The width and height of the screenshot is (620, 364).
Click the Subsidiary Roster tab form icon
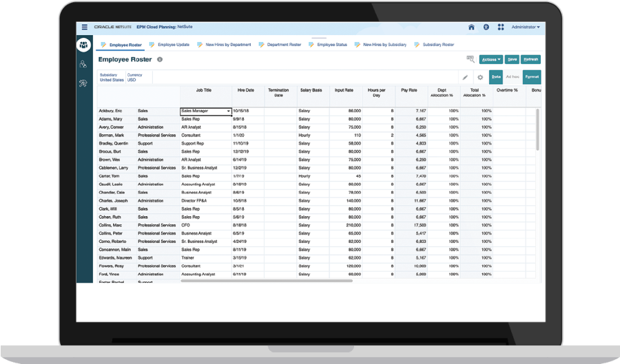[x=417, y=45]
